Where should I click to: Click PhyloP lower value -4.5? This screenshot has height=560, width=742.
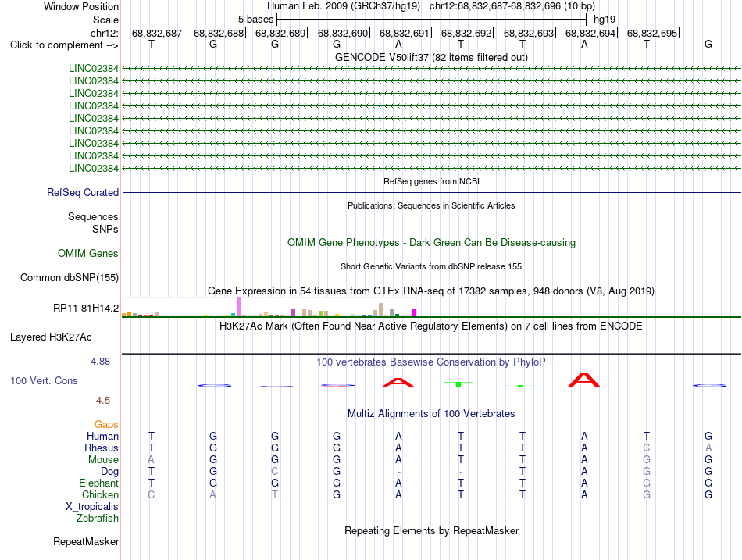[102, 401]
